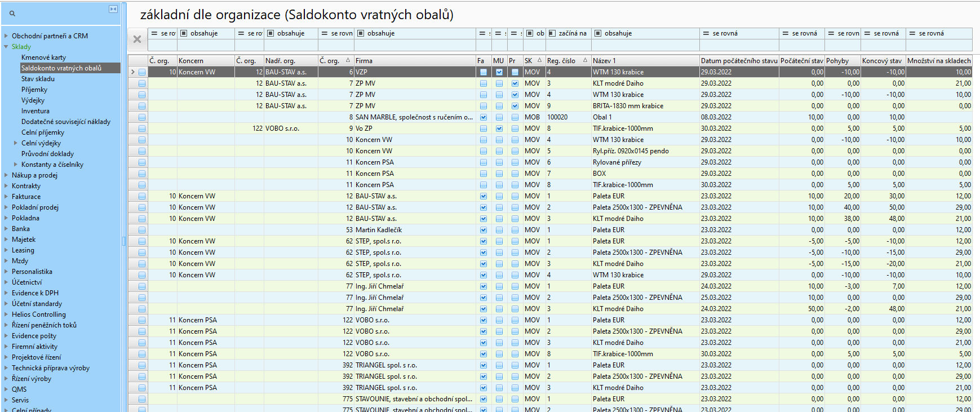This screenshot has height=412, width=980.
Task: Clear all filters with the X button
Action: (137, 39)
